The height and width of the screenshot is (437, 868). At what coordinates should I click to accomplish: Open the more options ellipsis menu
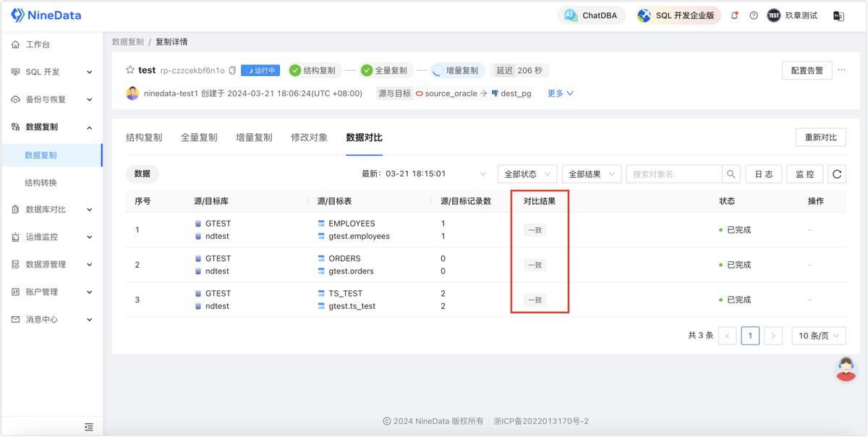point(841,70)
